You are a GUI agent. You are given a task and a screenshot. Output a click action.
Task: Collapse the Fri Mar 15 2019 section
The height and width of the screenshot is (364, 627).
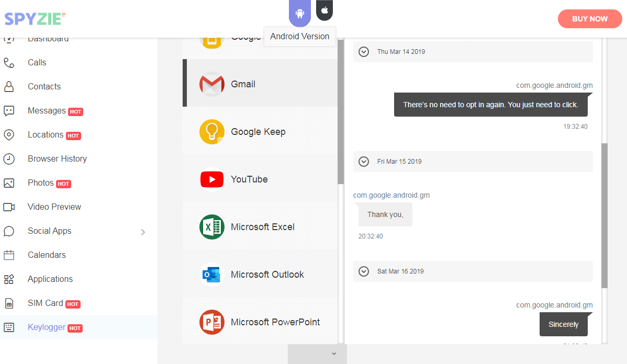pos(364,162)
